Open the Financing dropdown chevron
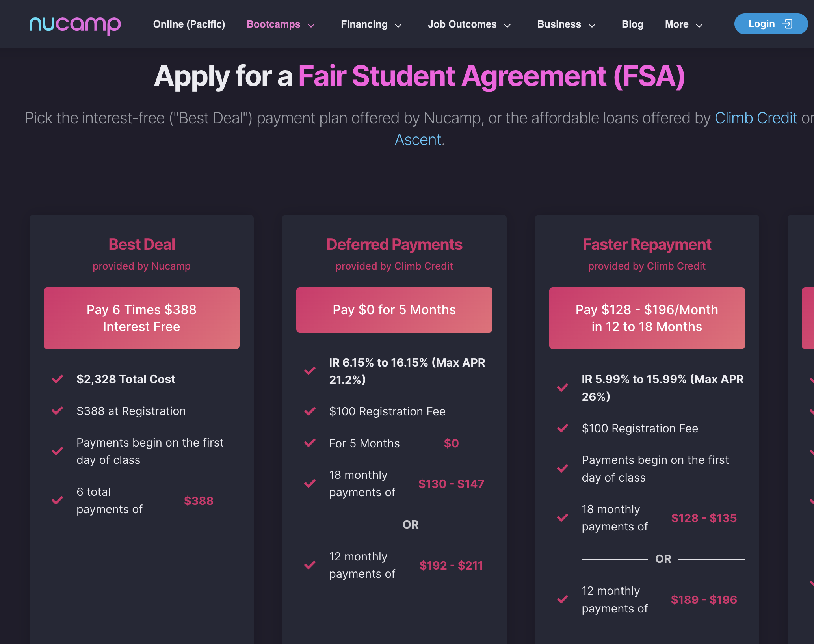Viewport: 814px width, 644px height. [x=398, y=26]
